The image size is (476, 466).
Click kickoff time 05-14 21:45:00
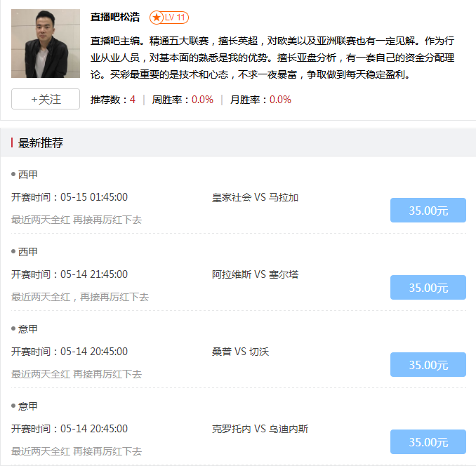94,274
